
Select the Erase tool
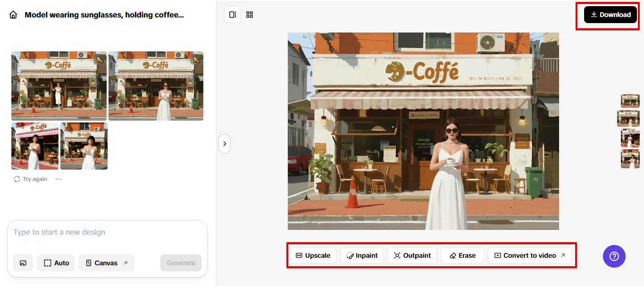462,255
